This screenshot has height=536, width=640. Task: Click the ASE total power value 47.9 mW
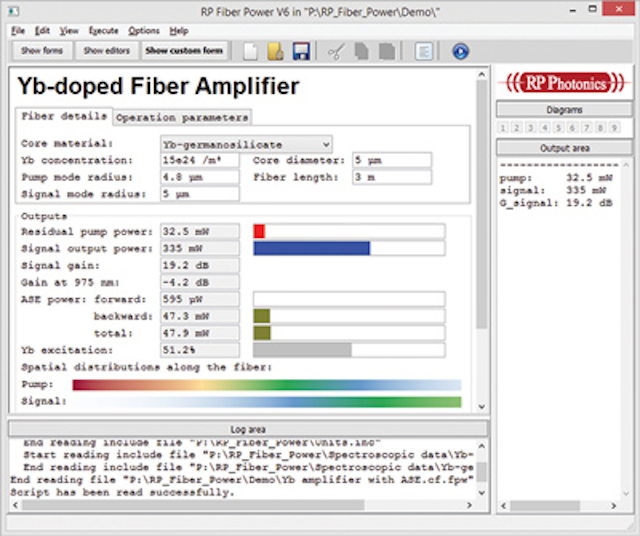click(x=200, y=333)
